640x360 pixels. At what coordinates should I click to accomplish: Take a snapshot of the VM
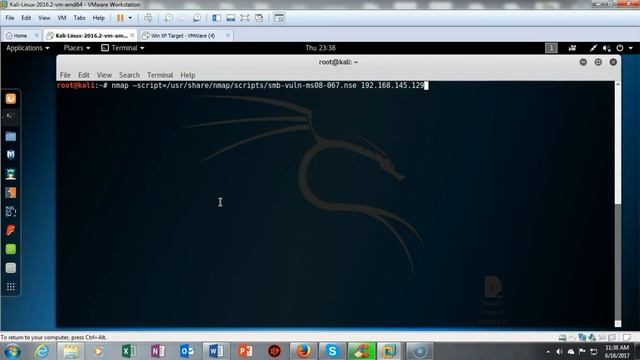coord(168,18)
